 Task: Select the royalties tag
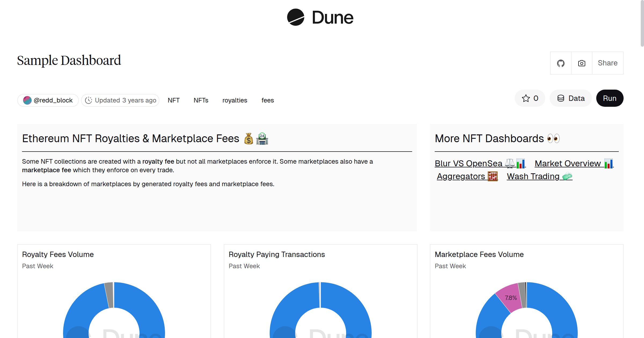click(235, 100)
